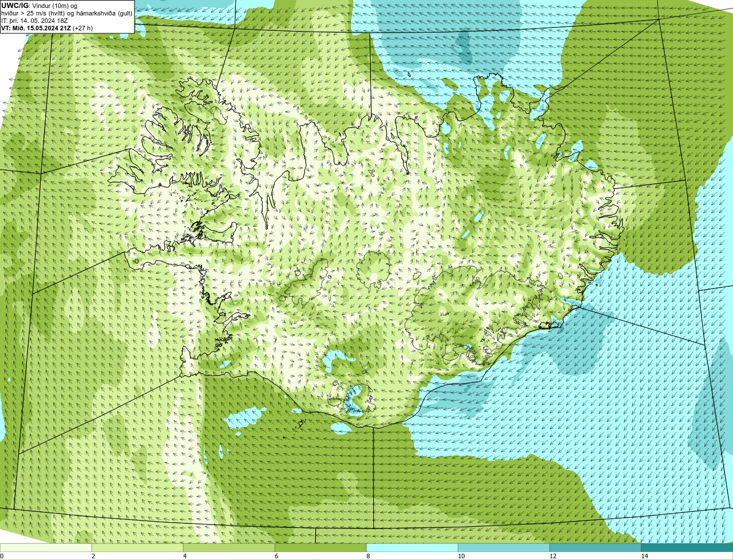Click the light green 2–4 m/s legend swatch
Viewport: 733px width, 560px height.
(x=137, y=547)
